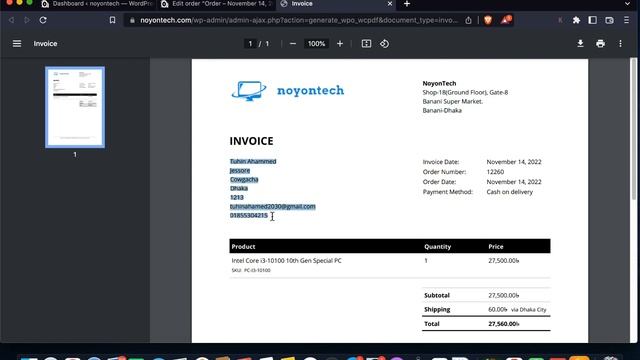Click the address bar URL
The width and height of the screenshot is (640, 360).
coord(299,20)
